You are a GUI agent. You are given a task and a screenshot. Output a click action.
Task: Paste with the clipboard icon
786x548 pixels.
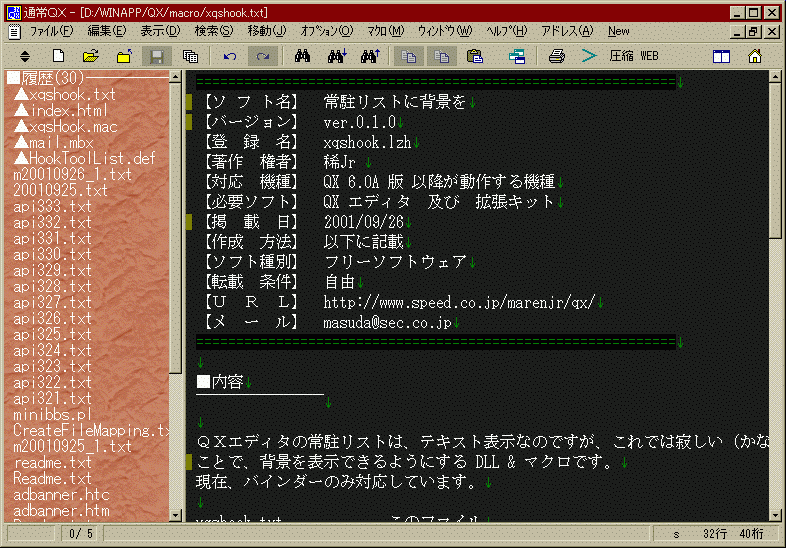pyautogui.click(x=475, y=56)
